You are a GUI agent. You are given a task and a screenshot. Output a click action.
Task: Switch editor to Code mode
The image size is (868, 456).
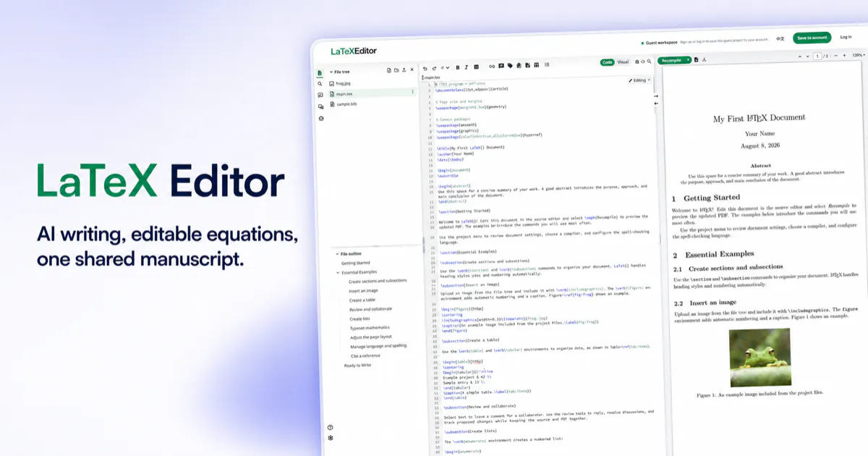[608, 62]
